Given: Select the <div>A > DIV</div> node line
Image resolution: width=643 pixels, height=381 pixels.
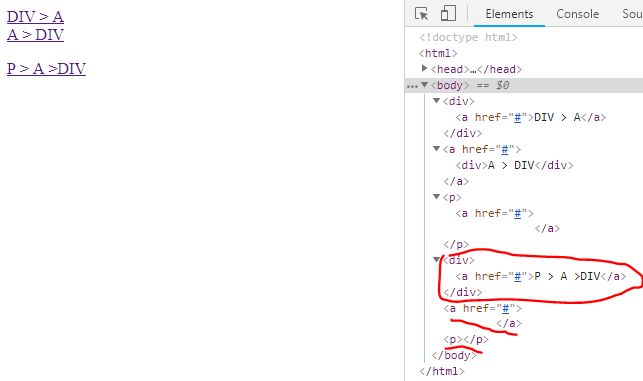Looking at the screenshot, I should (514, 165).
